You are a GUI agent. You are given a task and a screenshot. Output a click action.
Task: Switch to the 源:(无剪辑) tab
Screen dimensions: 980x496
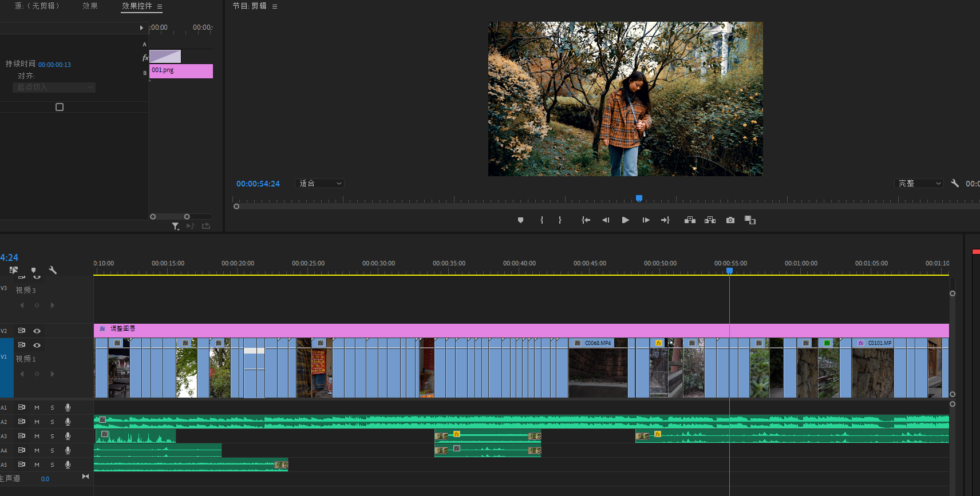click(38, 6)
